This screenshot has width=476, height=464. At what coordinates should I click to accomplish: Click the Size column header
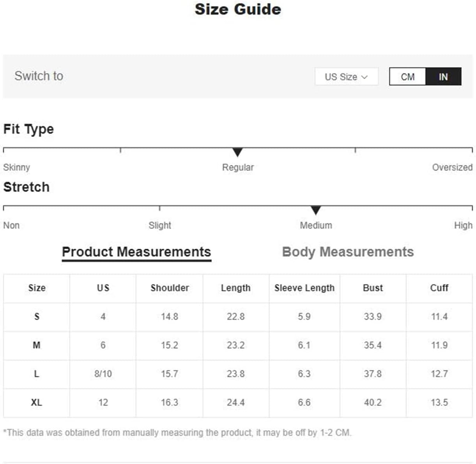pos(37,288)
